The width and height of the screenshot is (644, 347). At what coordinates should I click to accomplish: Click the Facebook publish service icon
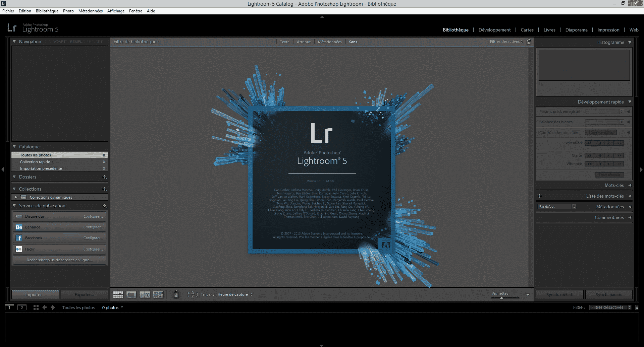pos(19,238)
